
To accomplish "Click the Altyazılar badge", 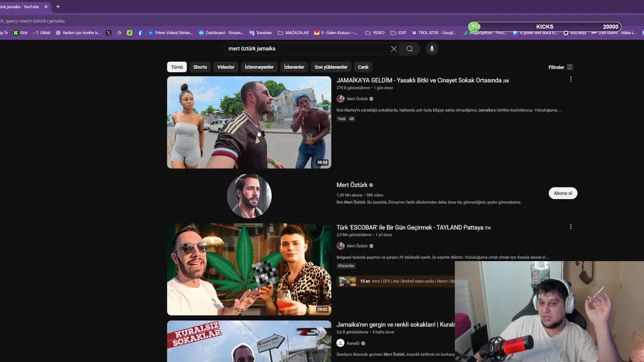I will click(x=346, y=265).
